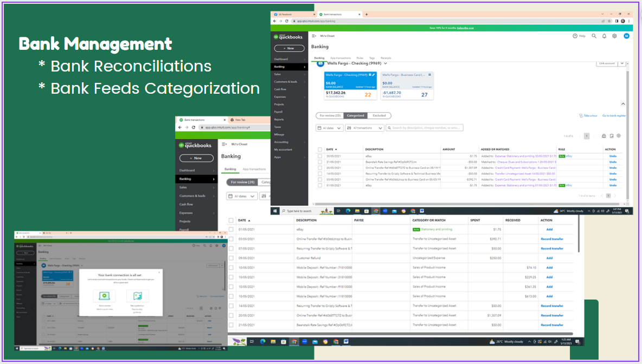
Task: Select all checkbox in the Spent/Received table header
Action: click(x=231, y=220)
